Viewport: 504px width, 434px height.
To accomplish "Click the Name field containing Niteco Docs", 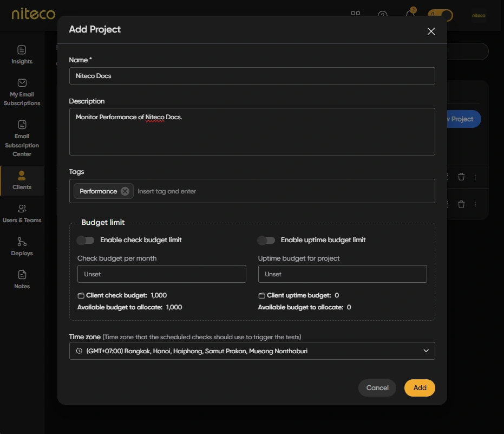I will click(252, 76).
